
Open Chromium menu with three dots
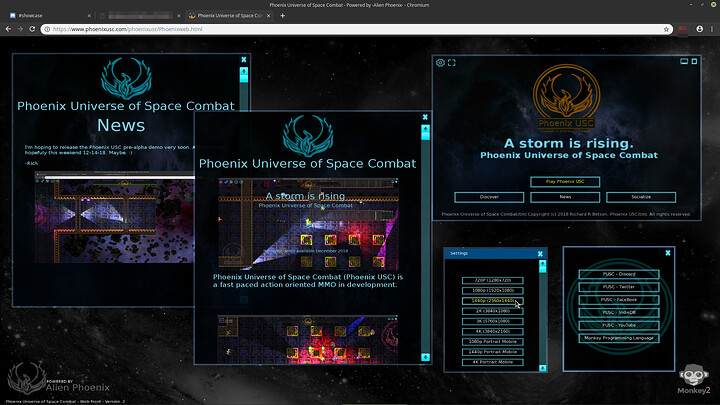[712, 29]
